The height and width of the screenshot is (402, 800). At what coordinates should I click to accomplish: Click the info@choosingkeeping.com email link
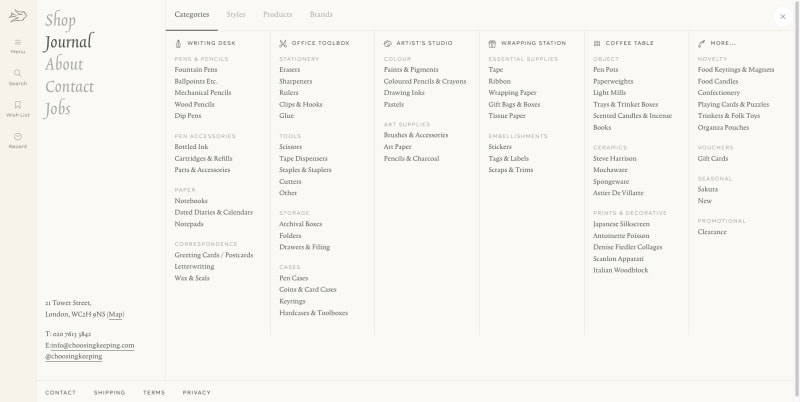point(92,345)
